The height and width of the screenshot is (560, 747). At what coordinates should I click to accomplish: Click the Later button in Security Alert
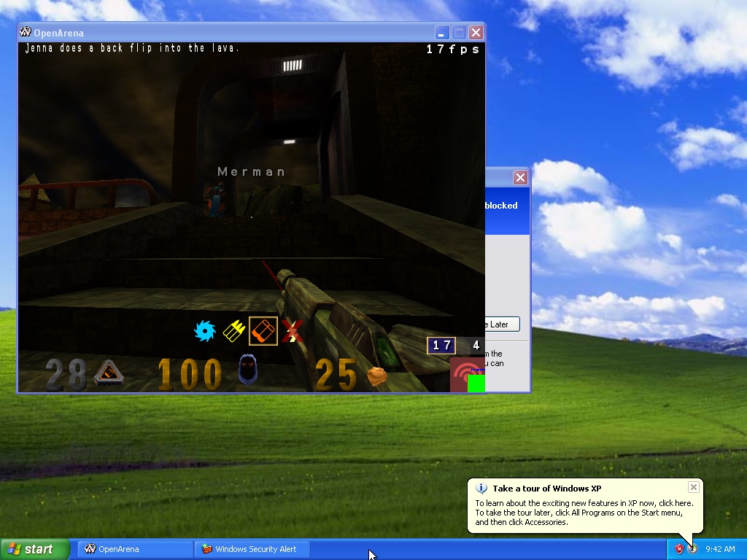point(502,324)
